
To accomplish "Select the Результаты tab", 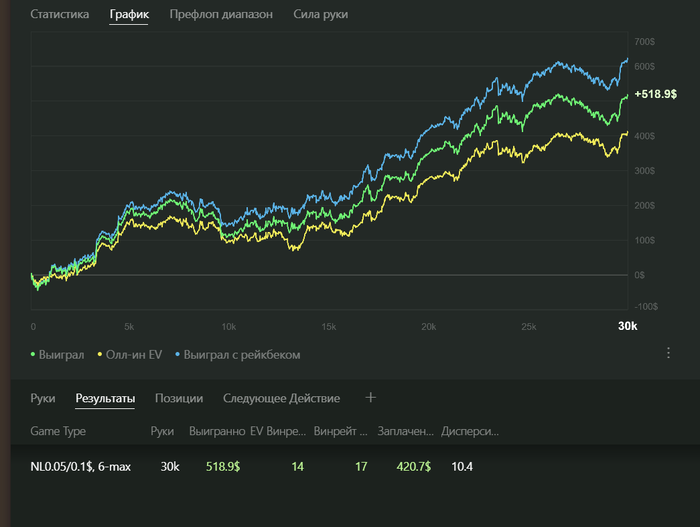I will point(105,398).
